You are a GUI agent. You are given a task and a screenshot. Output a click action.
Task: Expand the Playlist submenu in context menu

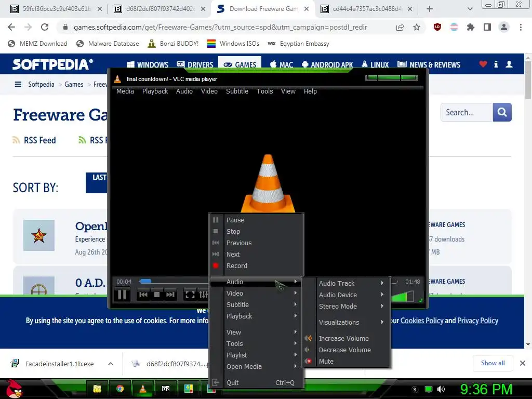[x=257, y=355]
